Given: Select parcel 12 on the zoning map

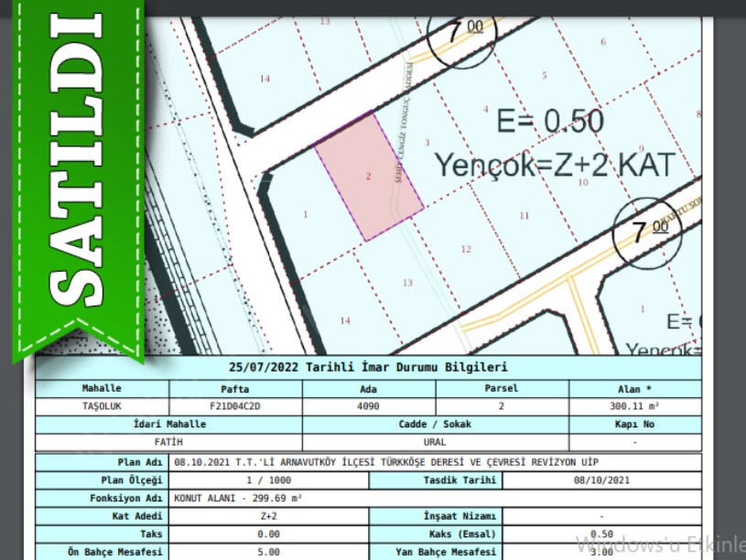Looking at the screenshot, I should coord(466,249).
